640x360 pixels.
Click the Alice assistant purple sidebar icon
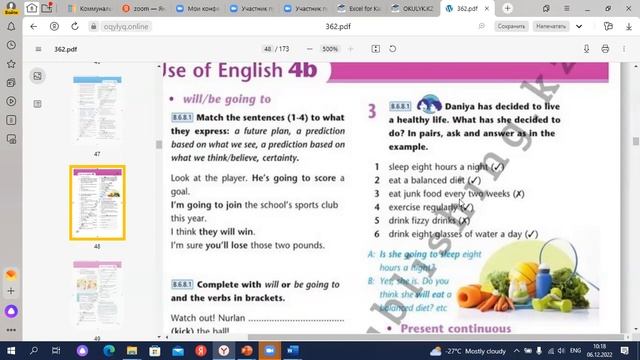[11, 311]
